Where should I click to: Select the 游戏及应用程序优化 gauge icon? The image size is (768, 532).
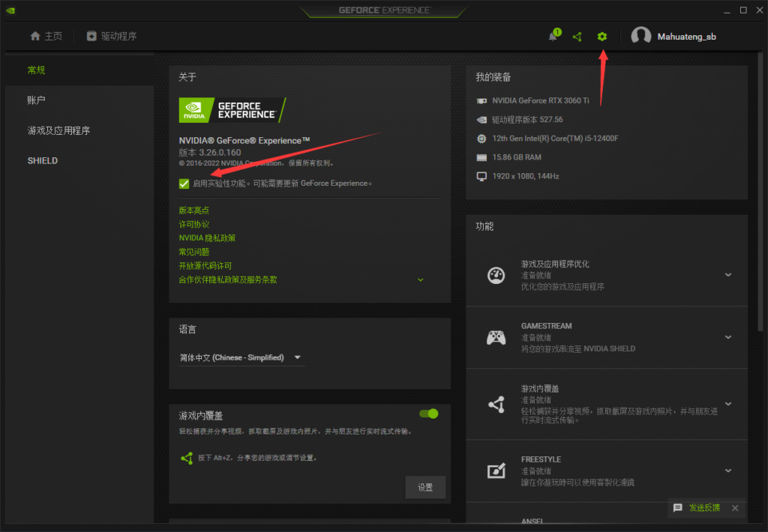pos(496,274)
